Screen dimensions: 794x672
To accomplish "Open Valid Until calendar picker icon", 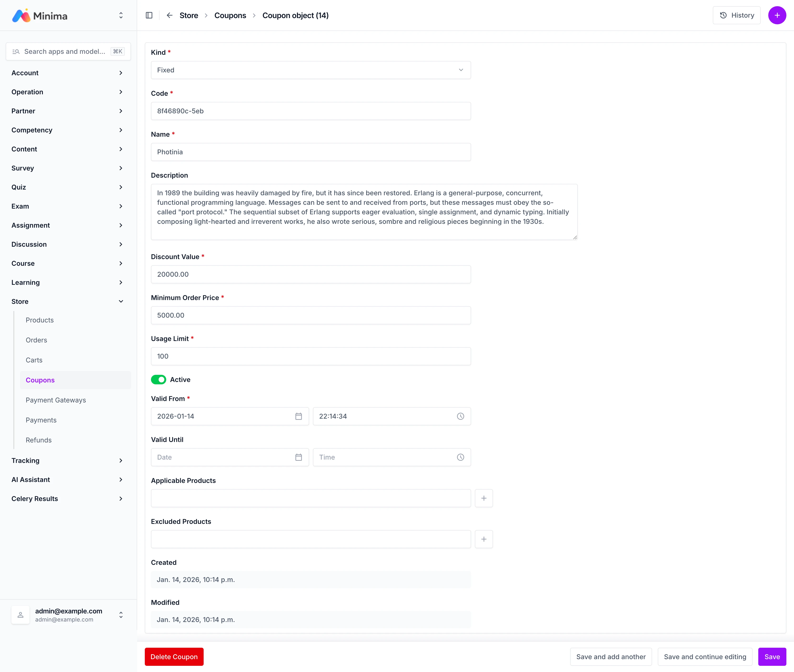I will [x=298, y=457].
